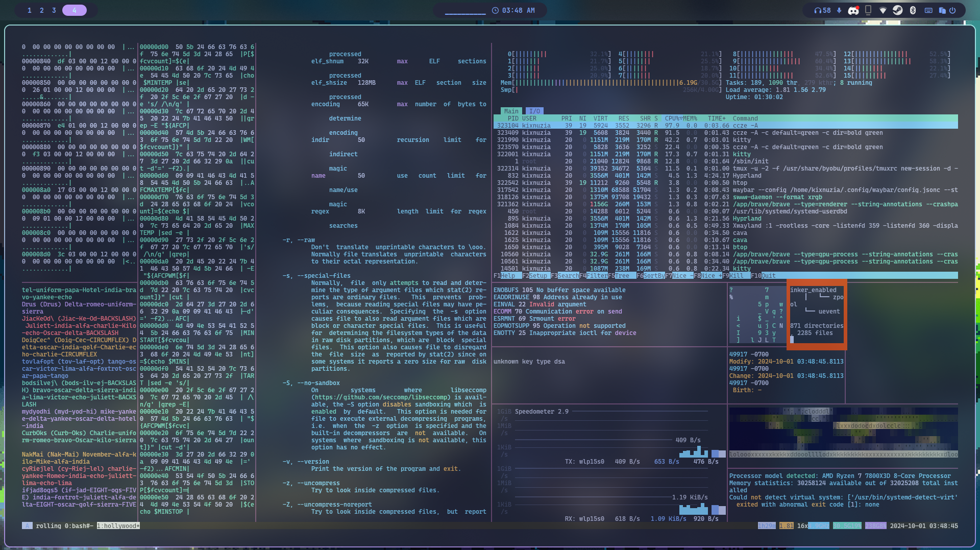Click F10 Quit in htop footer
This screenshot has height=550, width=980.
point(763,276)
